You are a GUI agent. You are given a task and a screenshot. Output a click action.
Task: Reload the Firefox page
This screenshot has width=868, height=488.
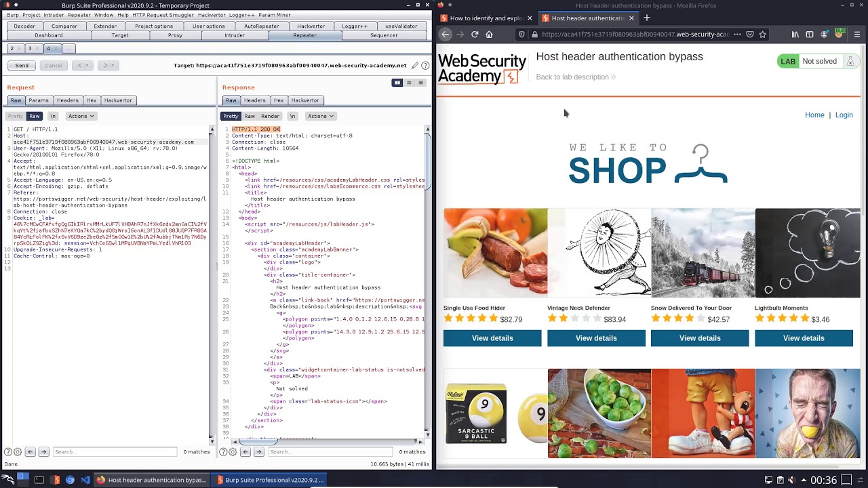pos(475,35)
